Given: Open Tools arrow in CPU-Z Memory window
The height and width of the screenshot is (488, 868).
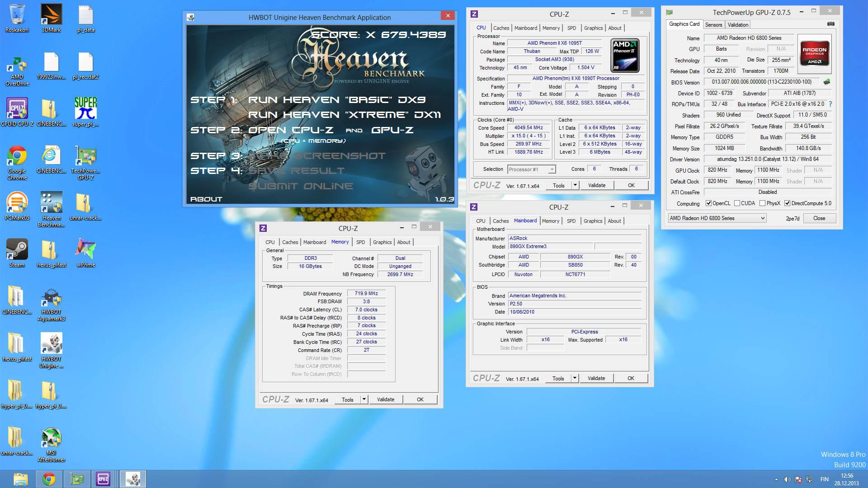Looking at the screenshot, I should pos(364,399).
